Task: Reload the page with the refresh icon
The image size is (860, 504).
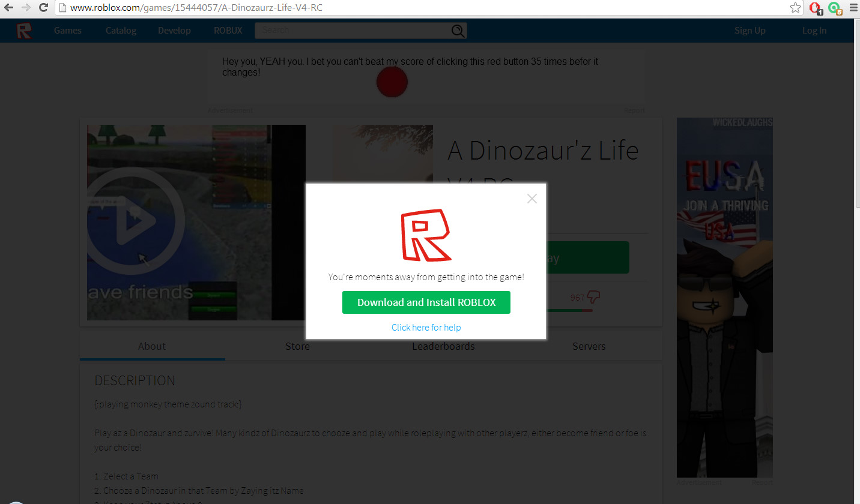Action: coord(43,8)
